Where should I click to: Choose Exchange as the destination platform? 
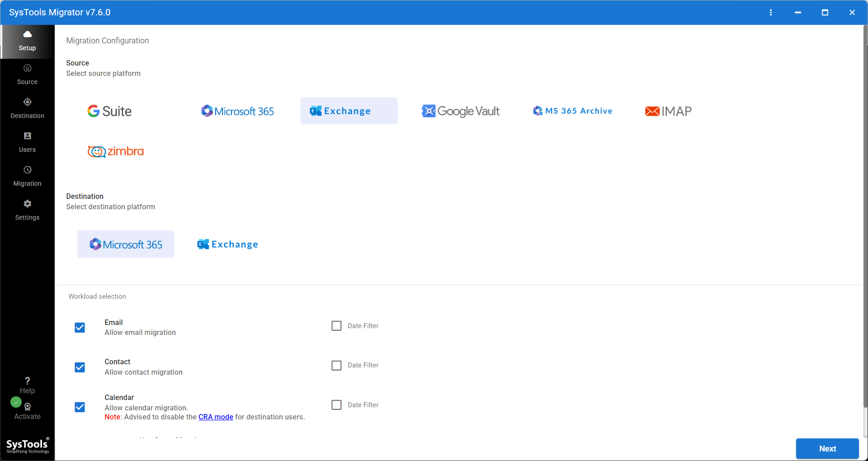click(227, 244)
